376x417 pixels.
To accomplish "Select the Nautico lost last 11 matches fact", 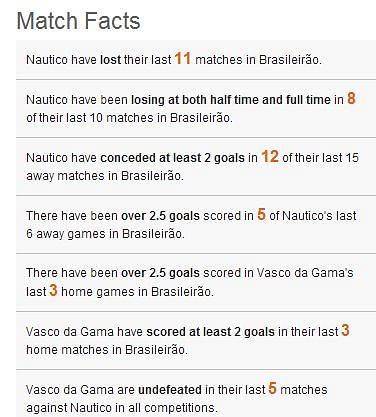I will tap(196, 60).
